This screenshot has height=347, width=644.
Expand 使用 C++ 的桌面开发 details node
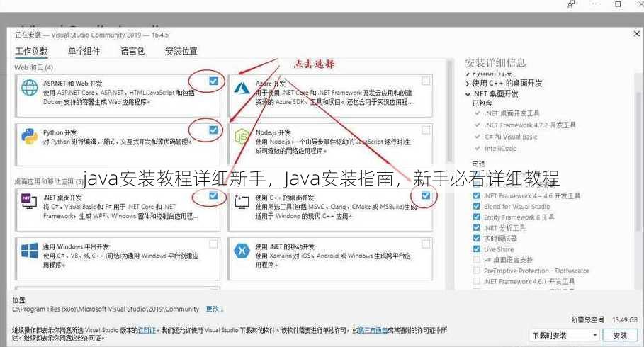468,84
